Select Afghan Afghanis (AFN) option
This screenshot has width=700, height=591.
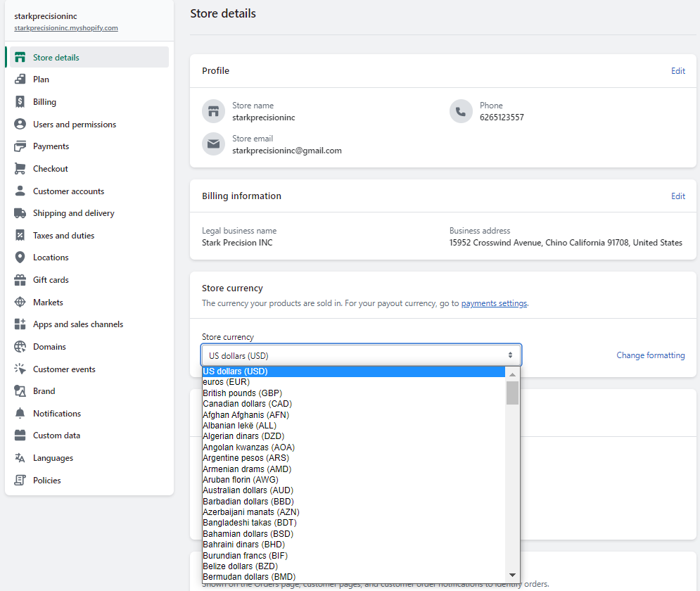tap(354, 414)
